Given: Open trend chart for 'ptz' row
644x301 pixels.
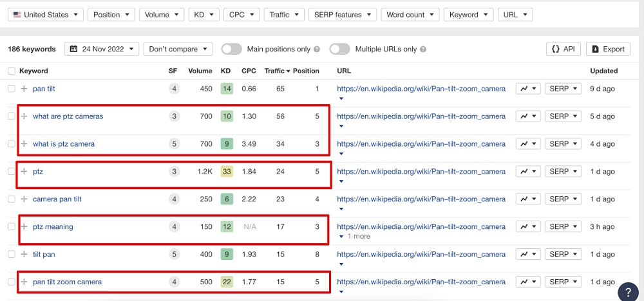Looking at the screenshot, I should coord(528,172).
